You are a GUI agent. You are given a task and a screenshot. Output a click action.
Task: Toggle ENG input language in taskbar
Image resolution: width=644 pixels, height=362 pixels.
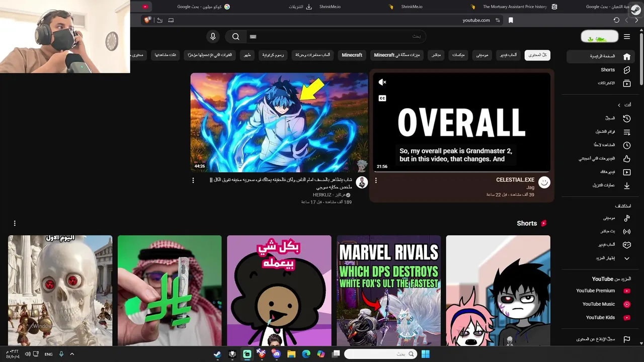48,354
